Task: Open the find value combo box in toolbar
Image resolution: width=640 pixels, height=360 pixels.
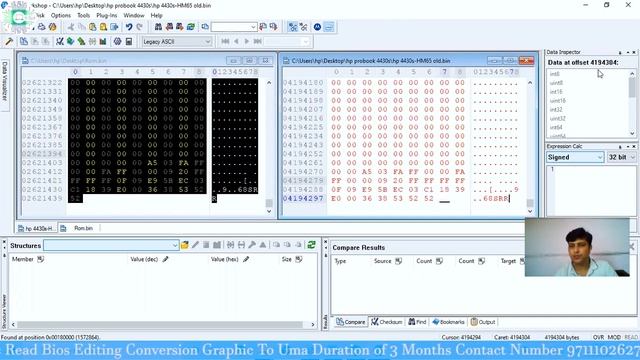Action: 234,27
